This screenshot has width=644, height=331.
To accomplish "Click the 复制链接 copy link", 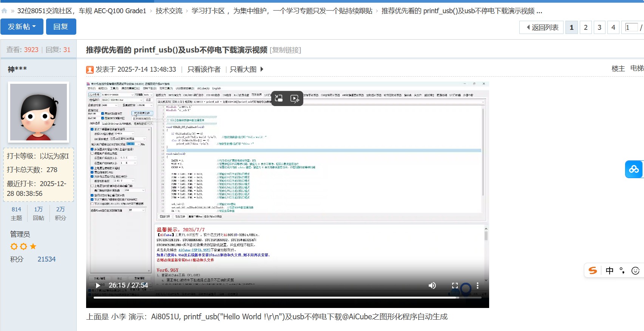I will coord(285,50).
